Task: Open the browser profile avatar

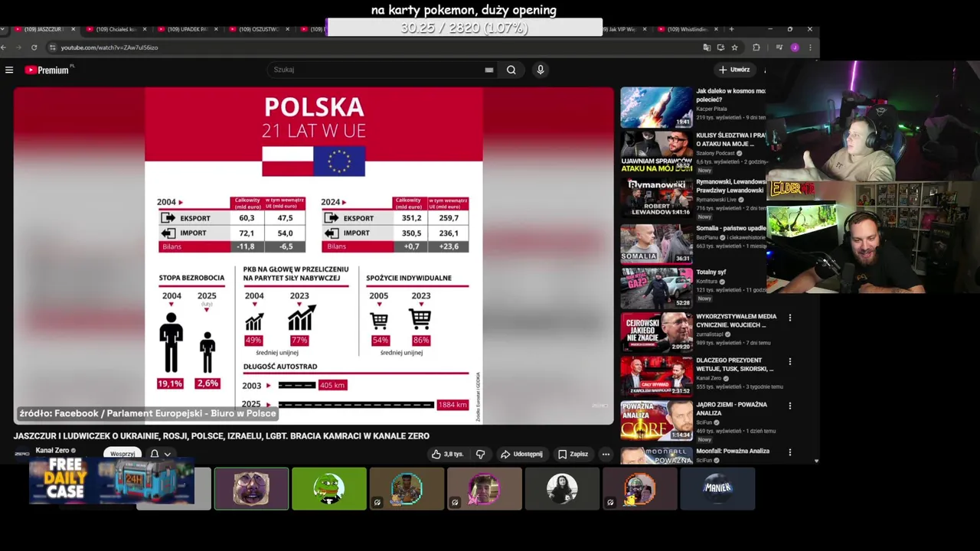Action: [795, 47]
